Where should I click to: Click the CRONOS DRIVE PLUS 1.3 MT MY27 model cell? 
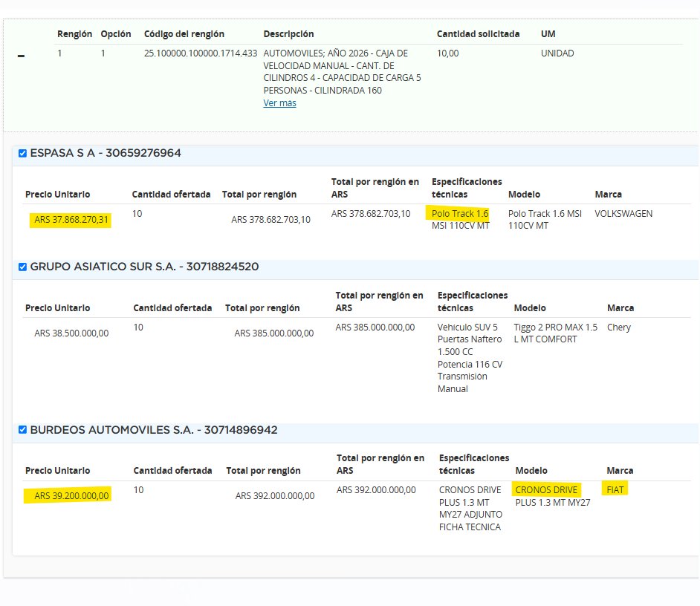pos(553,496)
